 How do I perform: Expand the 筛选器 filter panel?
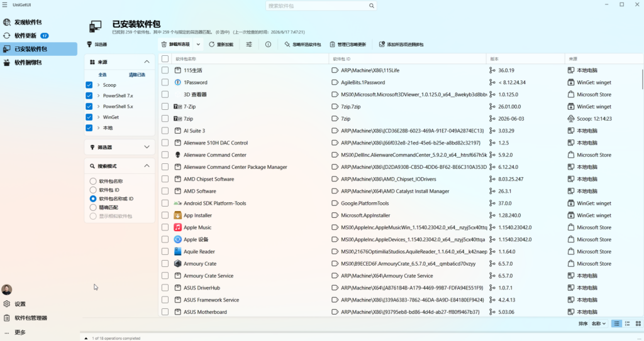tap(147, 147)
